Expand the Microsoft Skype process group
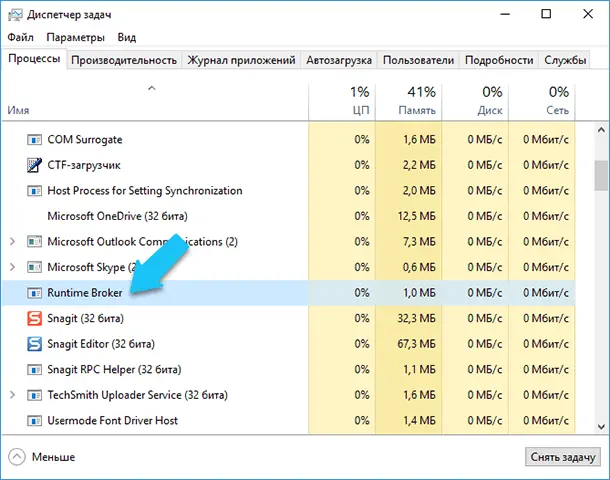This screenshot has width=610, height=480. pos(12,267)
